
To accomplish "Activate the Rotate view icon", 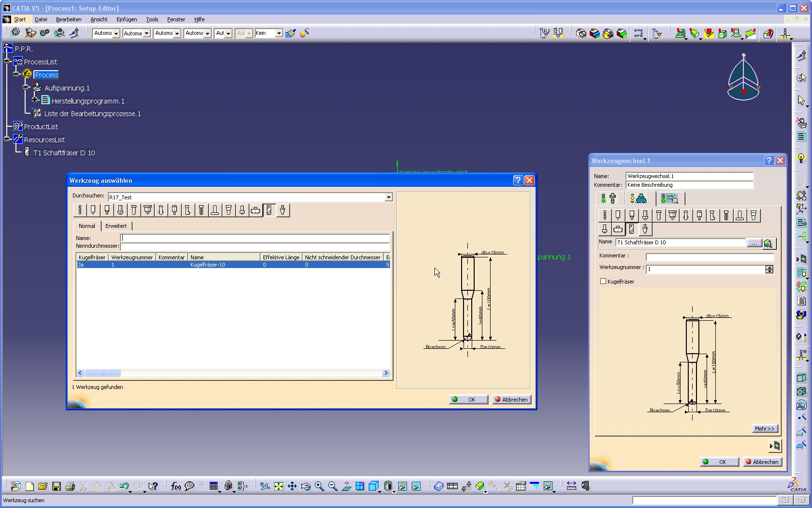I will click(x=305, y=486).
